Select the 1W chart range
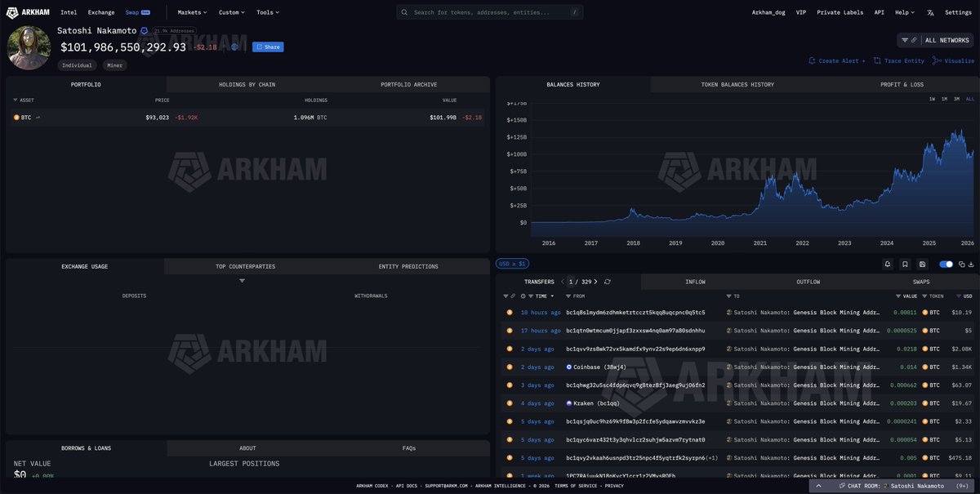Screen dimensions: 980x494 click(x=932, y=99)
